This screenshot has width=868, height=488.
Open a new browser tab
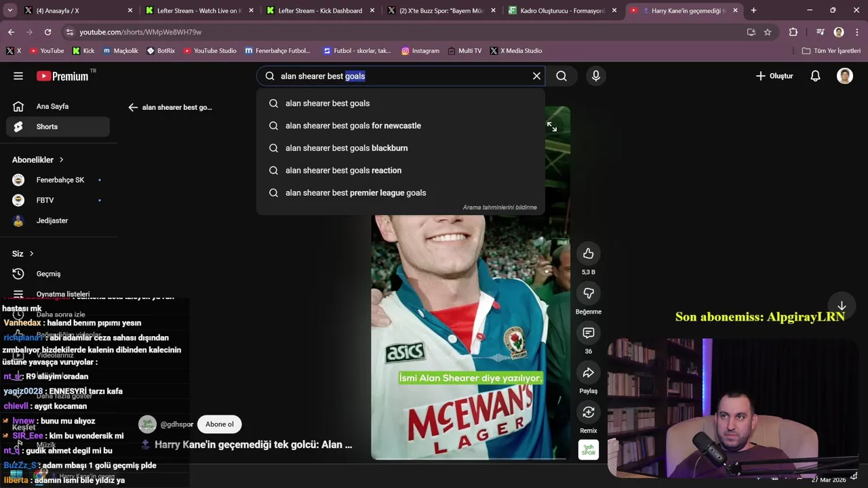[753, 10]
